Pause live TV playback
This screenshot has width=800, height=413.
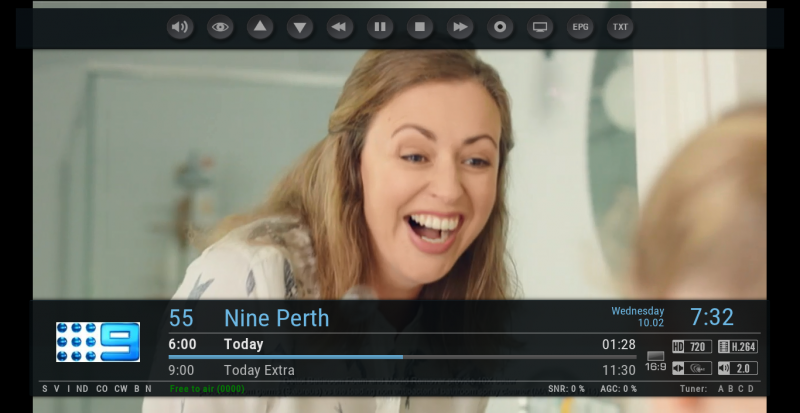click(380, 27)
